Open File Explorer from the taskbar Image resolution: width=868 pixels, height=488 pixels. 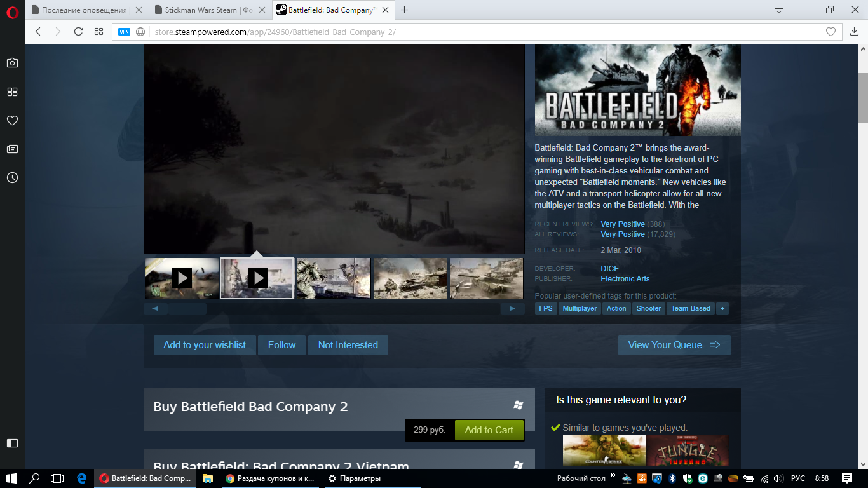click(x=208, y=478)
